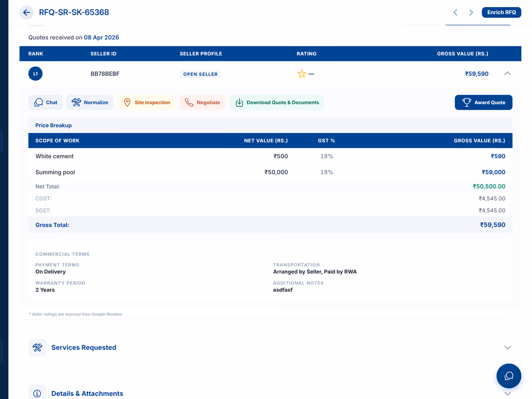The width and height of the screenshot is (532, 399).
Task: Click the Negotiate button
Action: coord(203,102)
